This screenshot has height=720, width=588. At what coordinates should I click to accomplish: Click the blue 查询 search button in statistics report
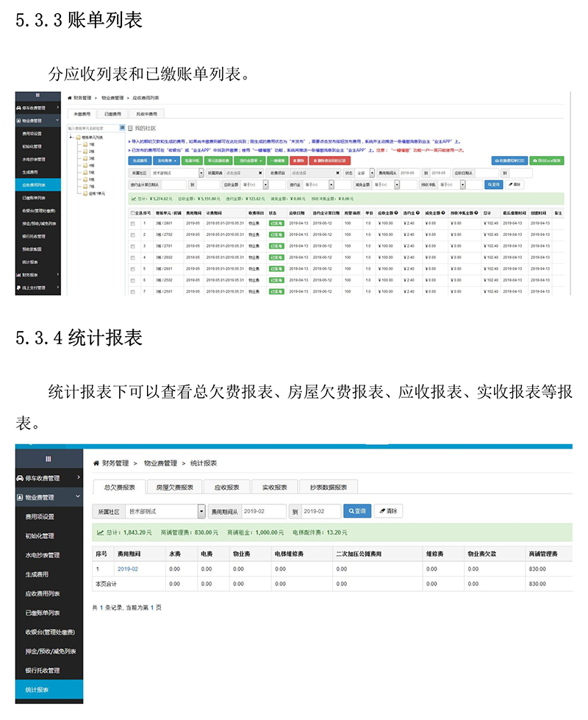click(x=356, y=511)
